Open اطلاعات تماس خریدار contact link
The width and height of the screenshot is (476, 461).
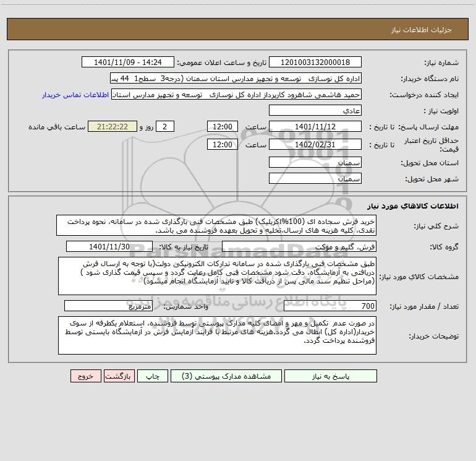pyautogui.click(x=75, y=95)
